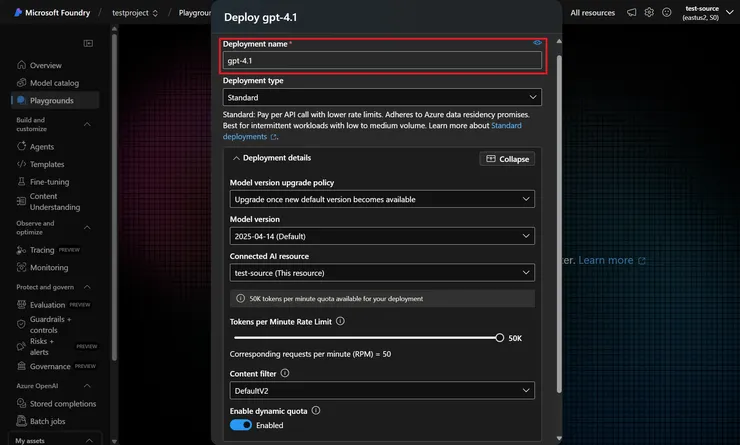This screenshot has height=445, width=740.
Task: Click the Collapse button in Deployment details
Action: click(507, 159)
